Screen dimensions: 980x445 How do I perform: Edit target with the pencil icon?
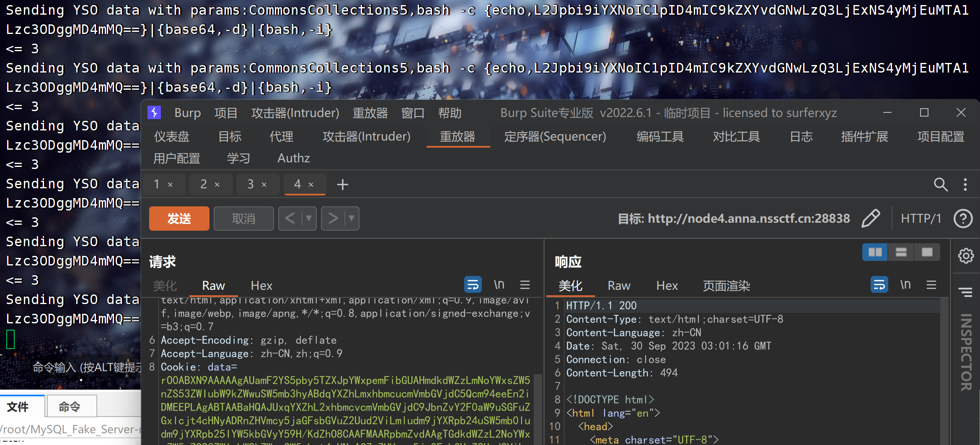pyautogui.click(x=871, y=219)
